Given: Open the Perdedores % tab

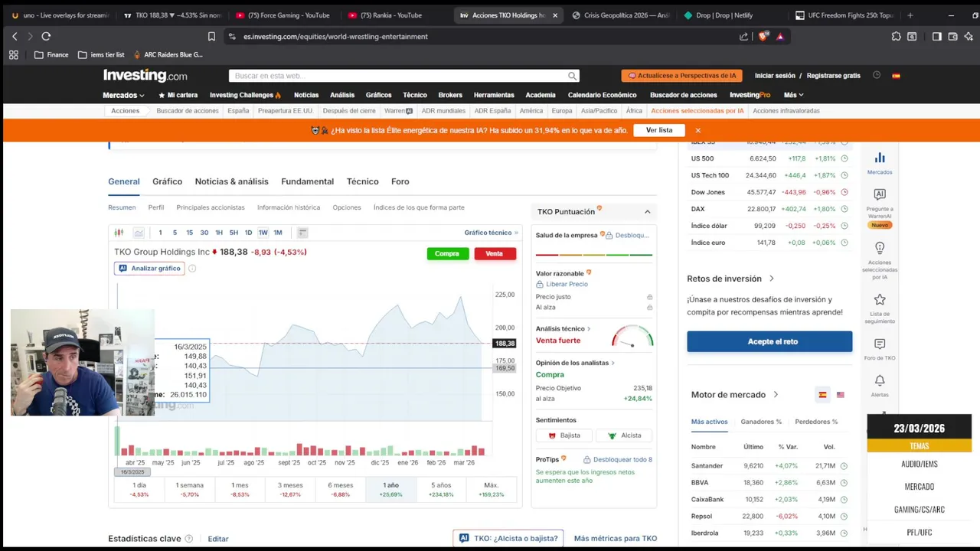Looking at the screenshot, I should pyautogui.click(x=816, y=422).
